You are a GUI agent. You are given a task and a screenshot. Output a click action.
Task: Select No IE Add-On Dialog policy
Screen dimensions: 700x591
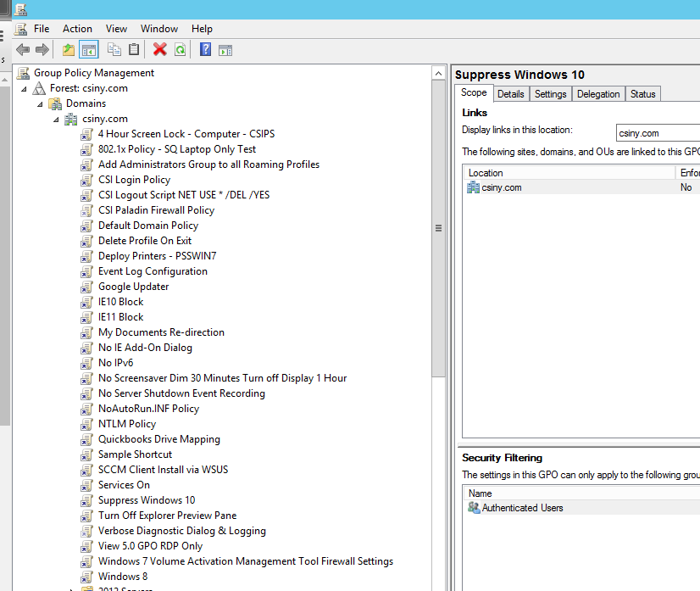pos(145,348)
